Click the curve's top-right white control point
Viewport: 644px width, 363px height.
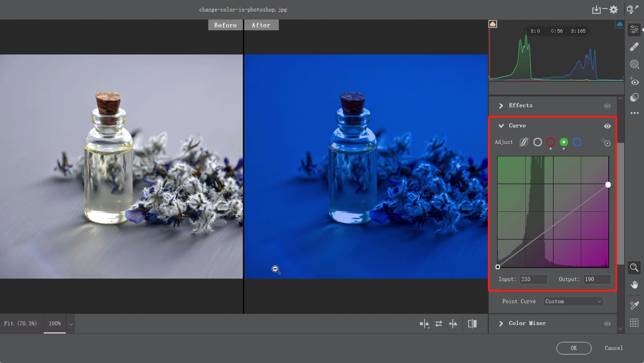[608, 185]
